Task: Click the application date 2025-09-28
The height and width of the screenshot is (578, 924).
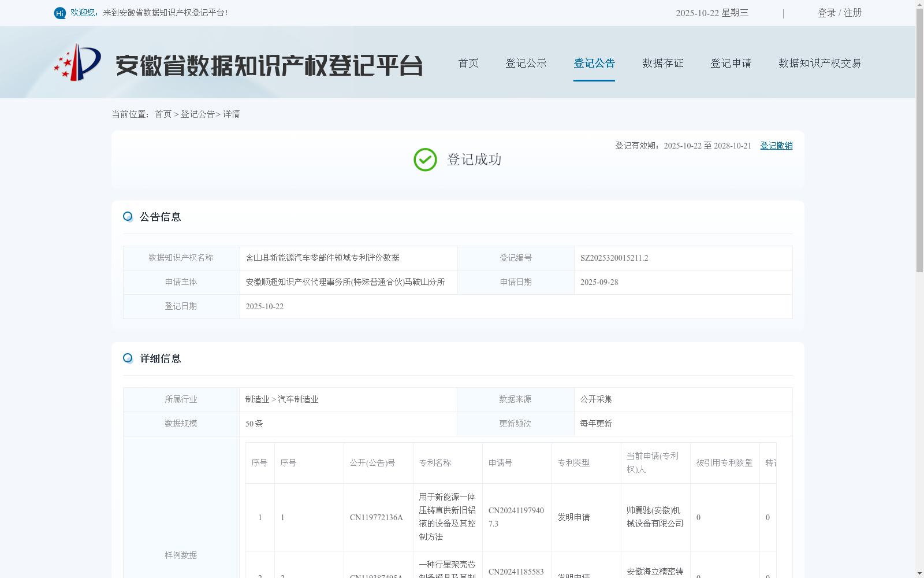Action: (599, 282)
